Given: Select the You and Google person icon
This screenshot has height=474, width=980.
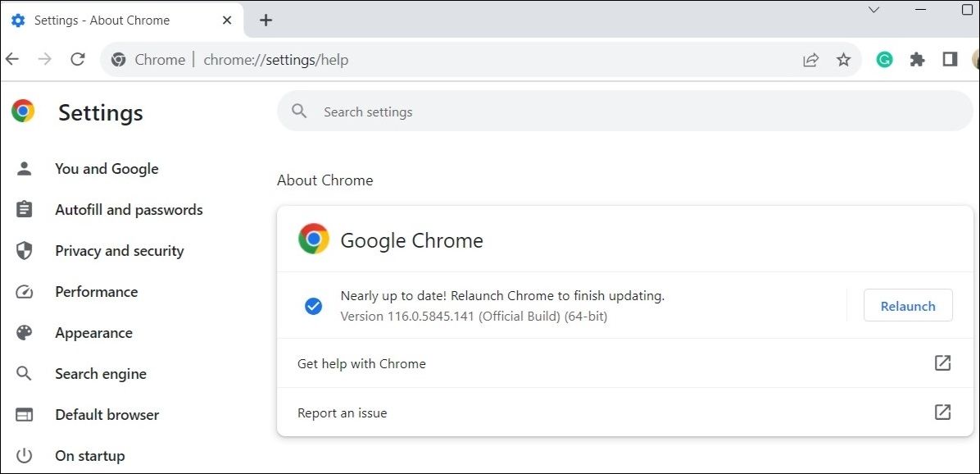Looking at the screenshot, I should pyautogui.click(x=25, y=168).
